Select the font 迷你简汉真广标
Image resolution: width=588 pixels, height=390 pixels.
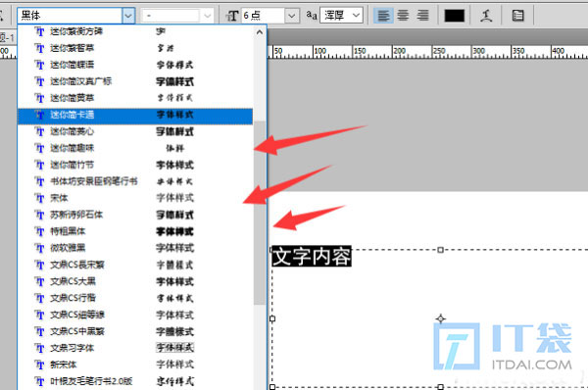[x=135, y=81]
